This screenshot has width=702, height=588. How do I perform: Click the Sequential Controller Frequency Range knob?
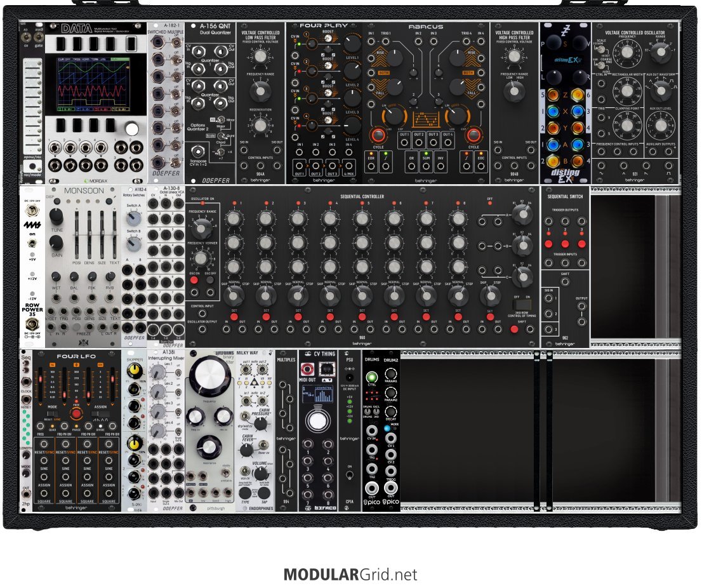coord(201,227)
